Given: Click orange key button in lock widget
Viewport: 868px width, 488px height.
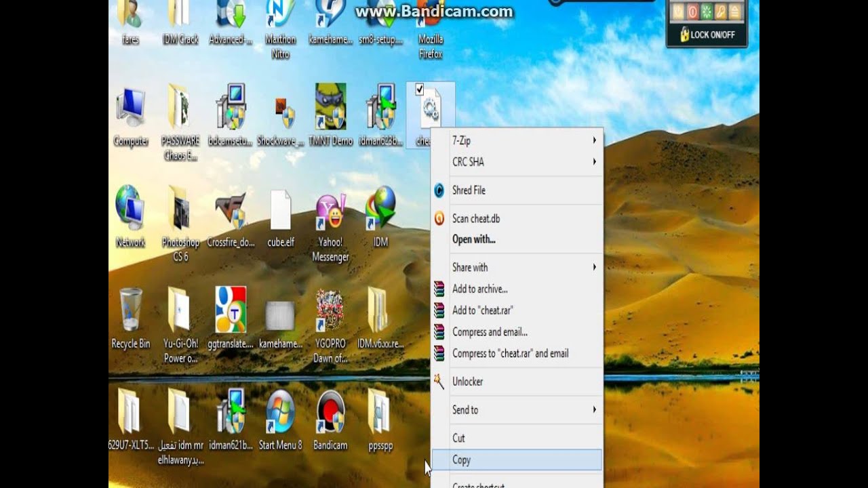Looking at the screenshot, I should pyautogui.click(x=722, y=12).
